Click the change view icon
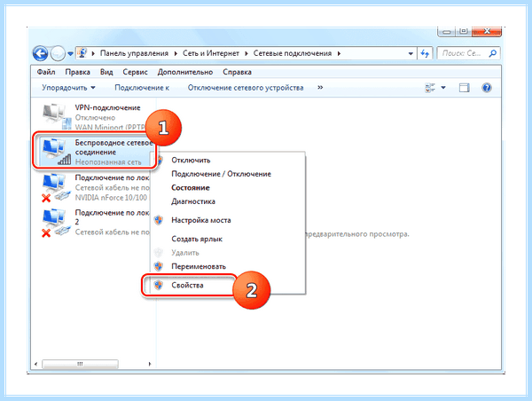Screen dimensions: 532x401 tap(430, 88)
